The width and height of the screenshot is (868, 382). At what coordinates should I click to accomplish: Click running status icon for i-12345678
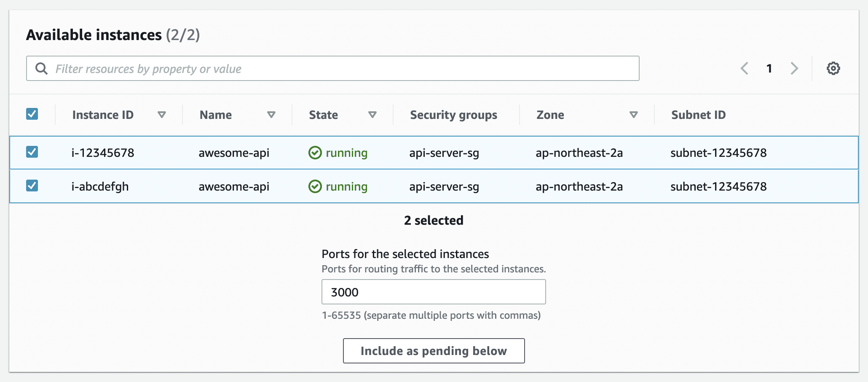click(315, 153)
